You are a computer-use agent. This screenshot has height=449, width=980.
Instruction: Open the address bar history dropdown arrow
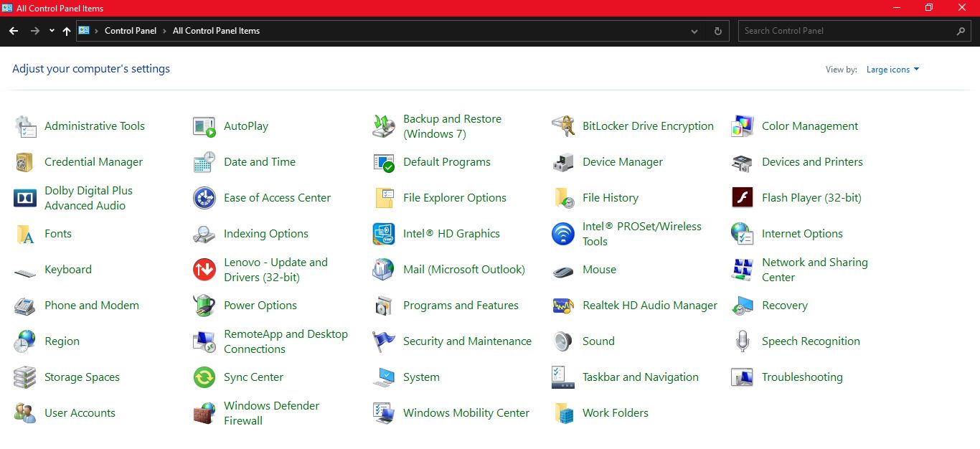[694, 32]
